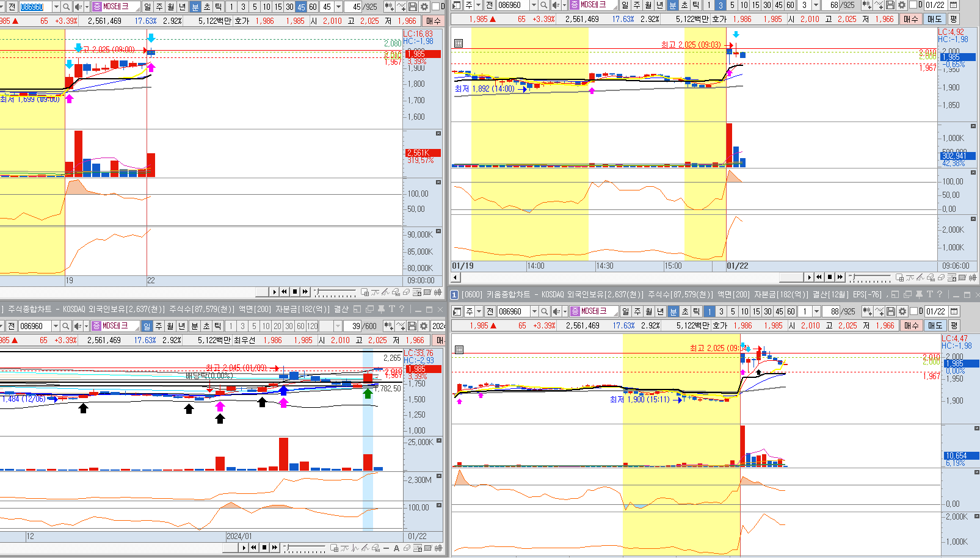The width and height of the screenshot is (980, 558).
Task: Toggle the D date checkbox in bottom-right chart
Action: (x=913, y=311)
